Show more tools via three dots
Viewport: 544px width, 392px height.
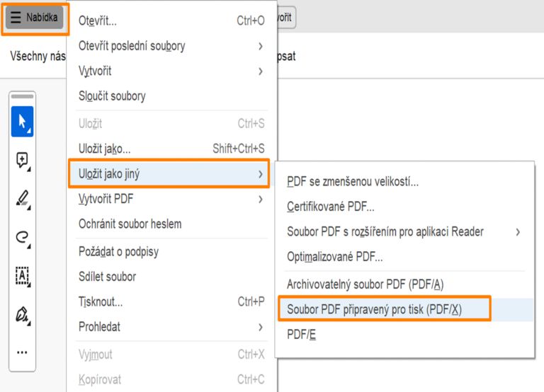(x=23, y=352)
